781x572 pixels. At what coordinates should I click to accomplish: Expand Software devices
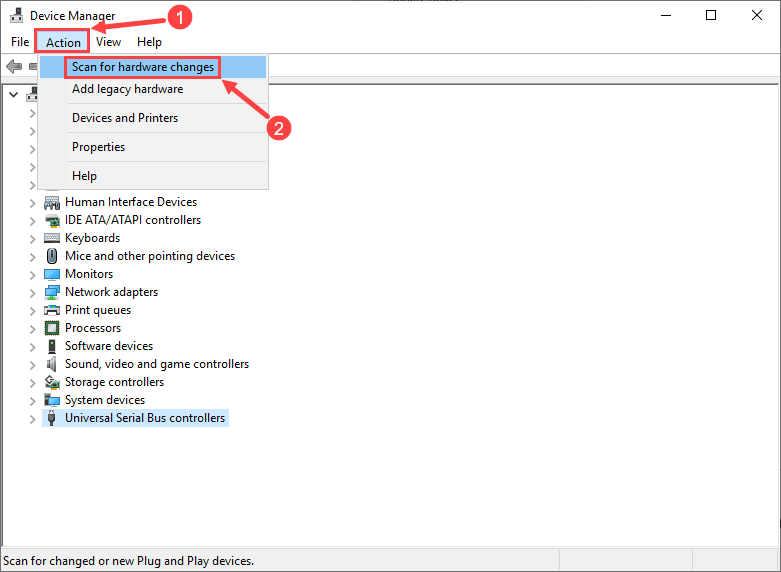[32, 346]
